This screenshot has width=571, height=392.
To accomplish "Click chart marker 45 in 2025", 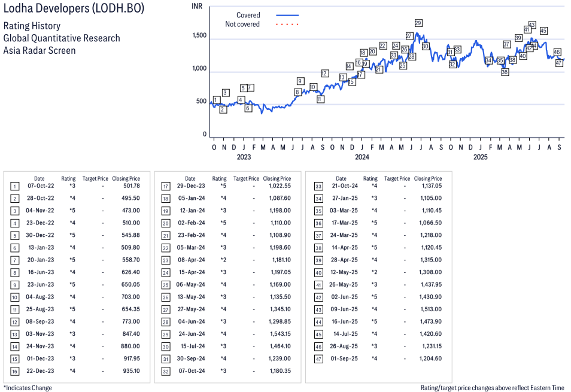I will 543,31.
